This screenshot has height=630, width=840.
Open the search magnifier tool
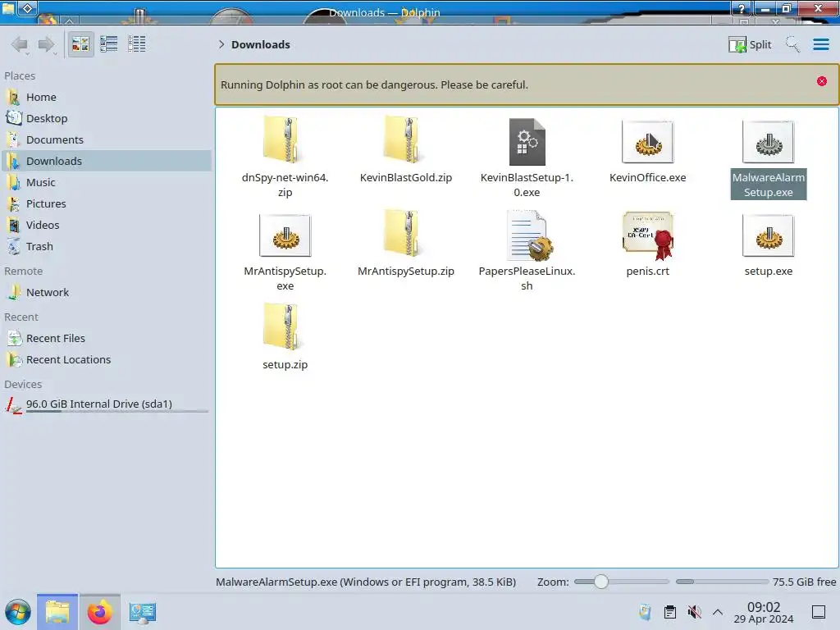(793, 44)
